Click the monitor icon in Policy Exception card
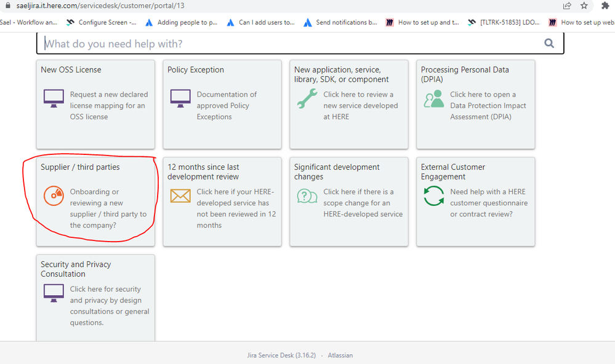This screenshot has height=364, width=615. point(180,98)
